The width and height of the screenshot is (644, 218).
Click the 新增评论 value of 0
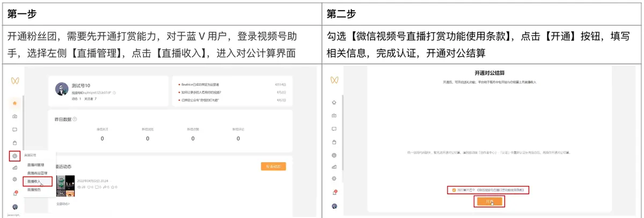click(238, 139)
